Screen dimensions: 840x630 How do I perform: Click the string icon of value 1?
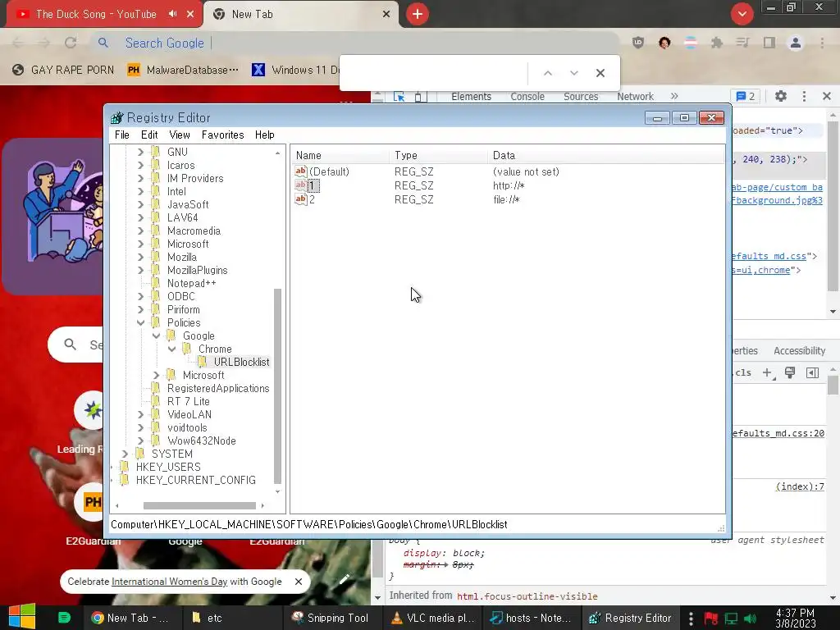300,185
